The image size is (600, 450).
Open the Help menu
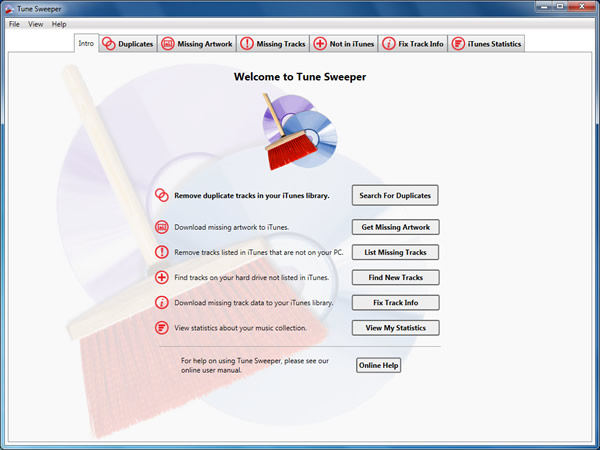(x=59, y=24)
